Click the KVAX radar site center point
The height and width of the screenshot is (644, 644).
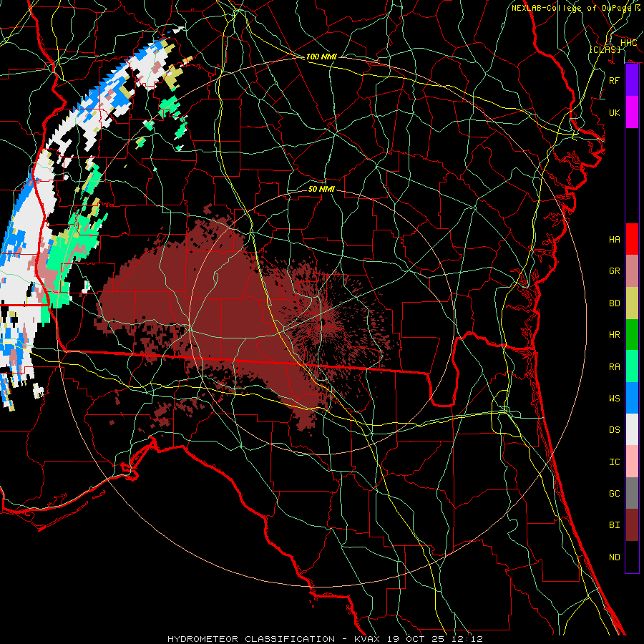click(x=324, y=323)
